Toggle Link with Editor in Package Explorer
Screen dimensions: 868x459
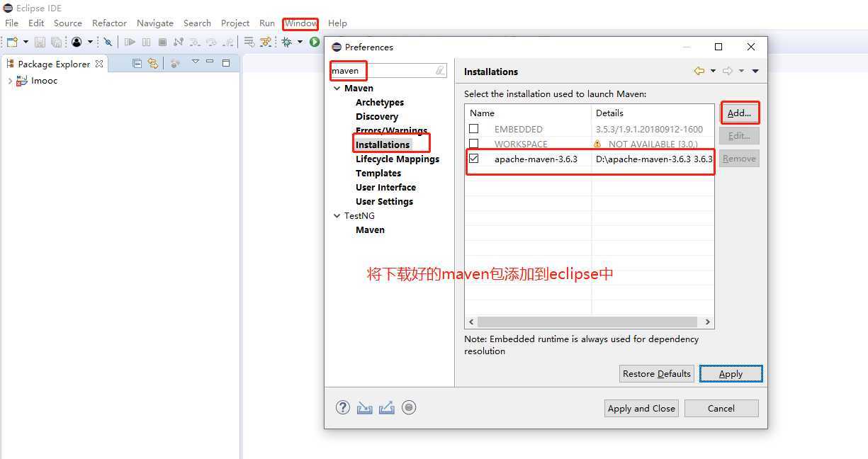pos(152,63)
